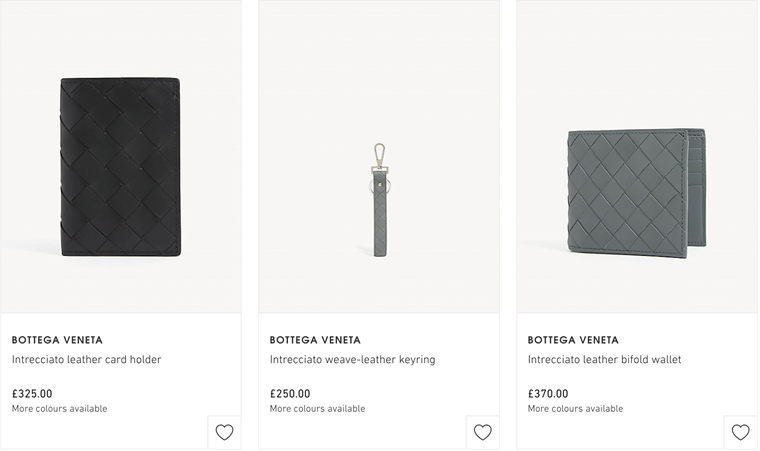View more colours for the bifold wallet
This screenshot has height=451, width=760.
(575, 409)
